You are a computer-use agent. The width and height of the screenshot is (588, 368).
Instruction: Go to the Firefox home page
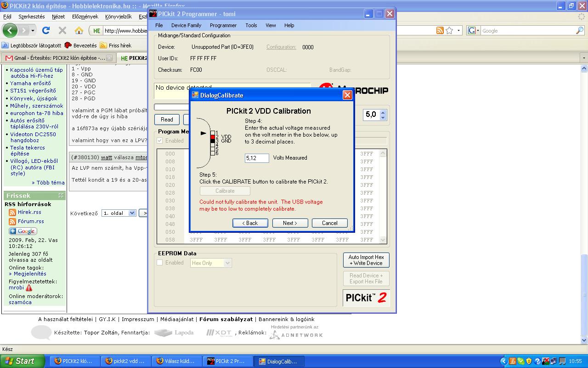(79, 31)
